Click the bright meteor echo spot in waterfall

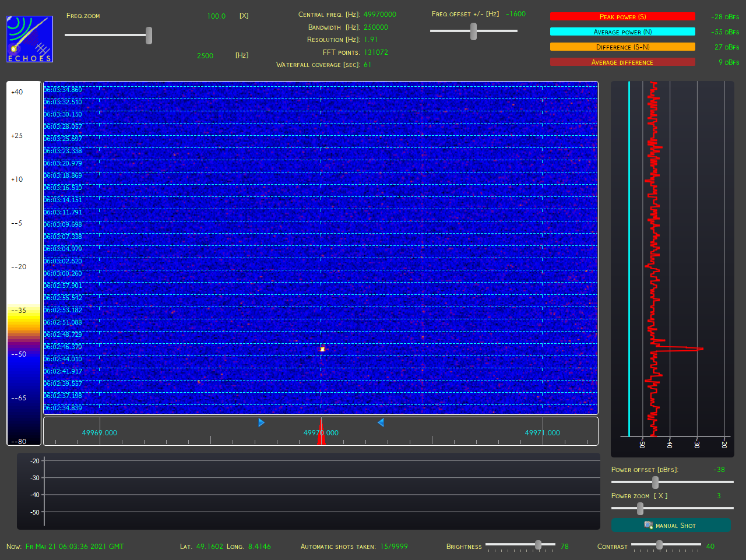pos(322,349)
